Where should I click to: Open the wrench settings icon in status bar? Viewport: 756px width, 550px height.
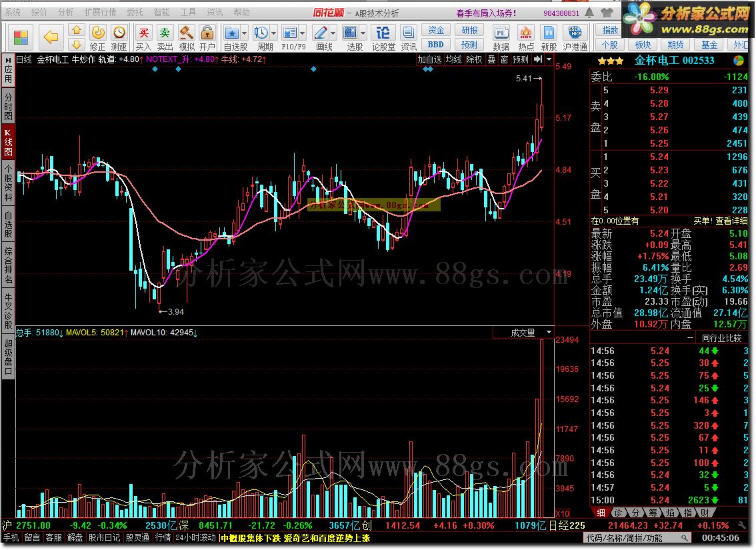pyautogui.click(x=742, y=525)
